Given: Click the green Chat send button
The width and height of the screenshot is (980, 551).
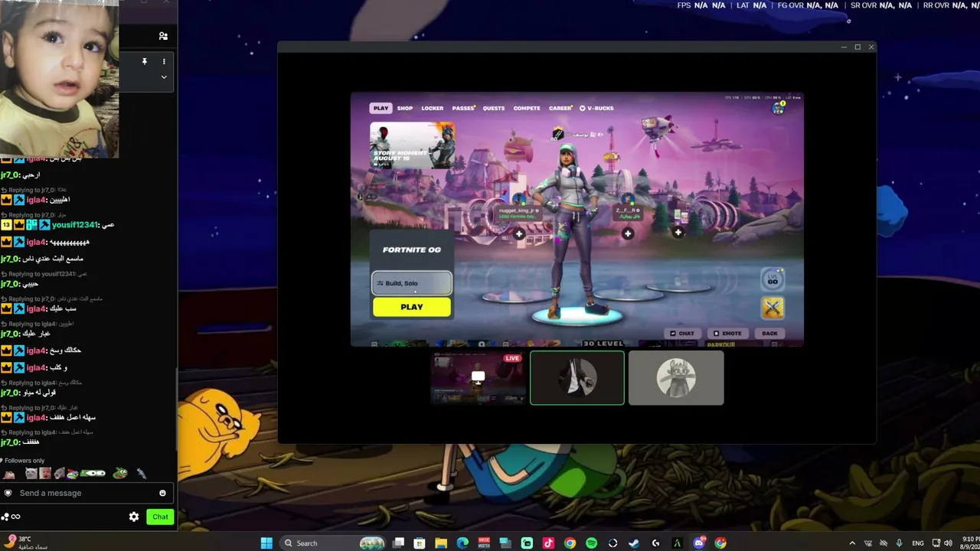Looking at the screenshot, I should click(160, 517).
